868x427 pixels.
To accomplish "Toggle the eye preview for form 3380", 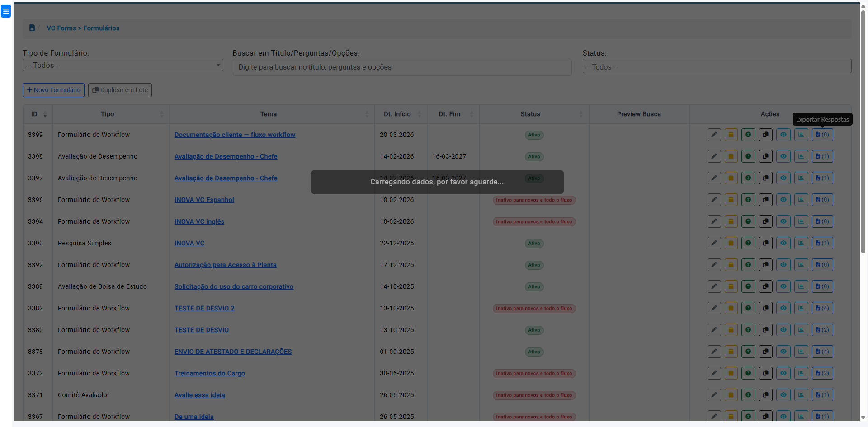I will 783,330.
